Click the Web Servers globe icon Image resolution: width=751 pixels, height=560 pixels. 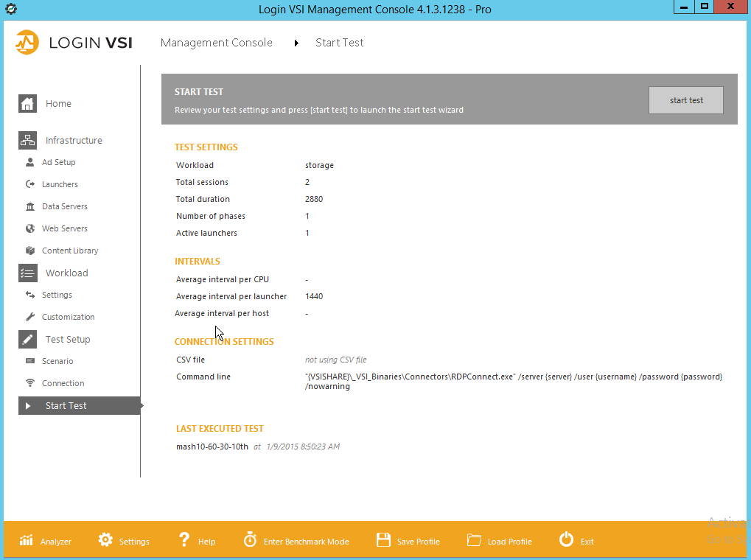pos(29,228)
